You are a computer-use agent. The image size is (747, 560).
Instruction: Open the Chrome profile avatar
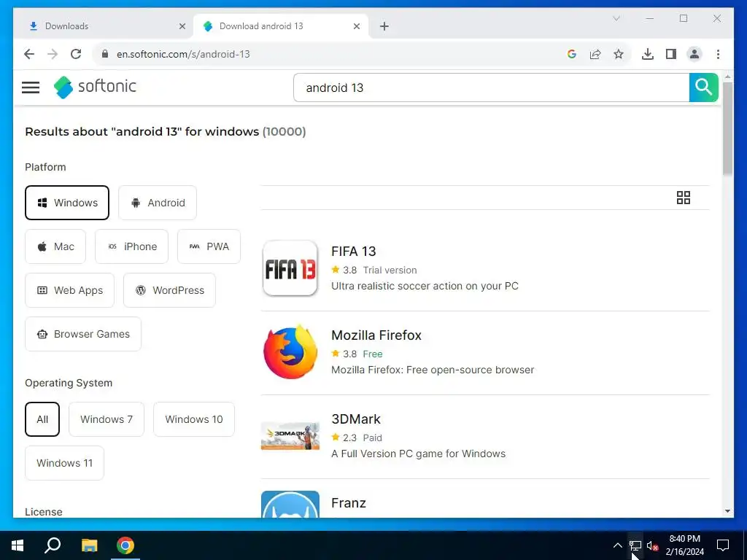pos(694,54)
